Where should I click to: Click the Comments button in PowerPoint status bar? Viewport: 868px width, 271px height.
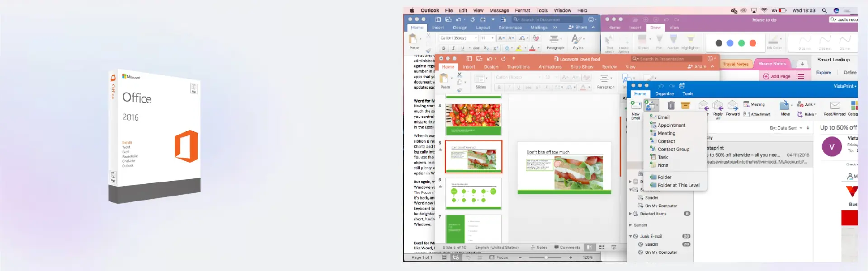(x=567, y=248)
